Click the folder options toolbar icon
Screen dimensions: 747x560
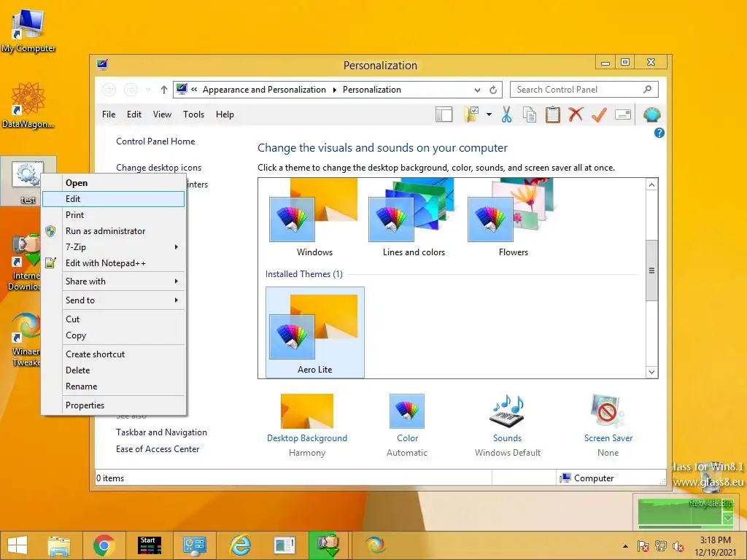click(472, 114)
